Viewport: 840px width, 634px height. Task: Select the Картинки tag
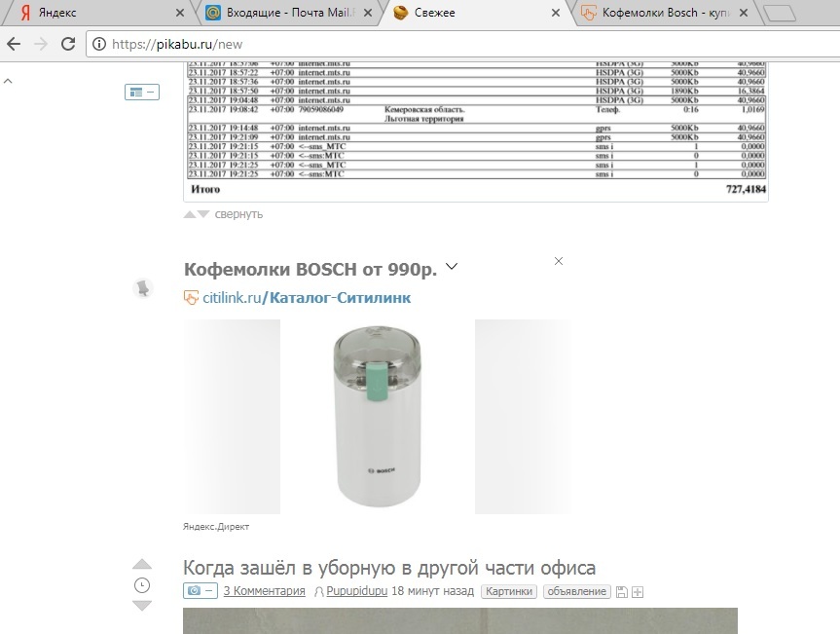(x=509, y=591)
